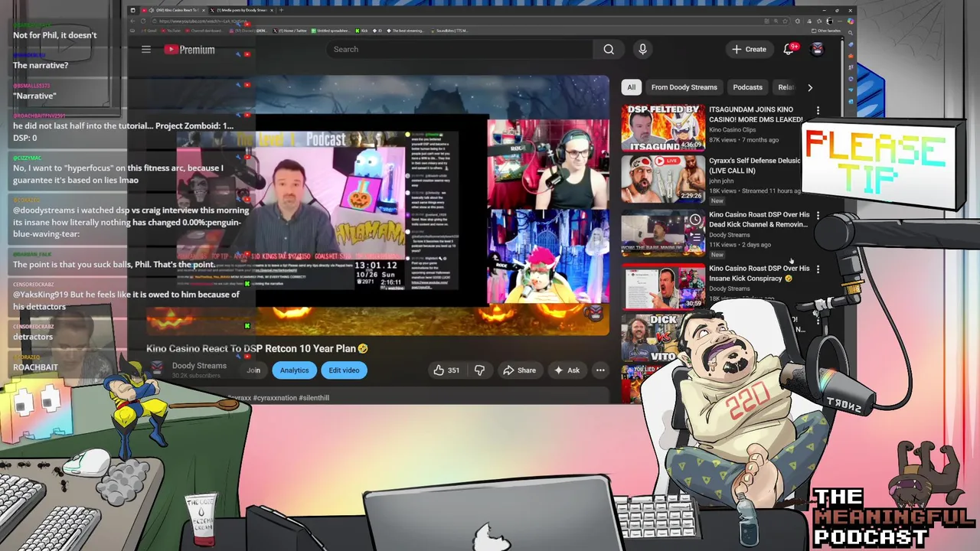The image size is (980, 551).
Task: Open options menu for Dead Kick Channel video
Action: pos(818,216)
